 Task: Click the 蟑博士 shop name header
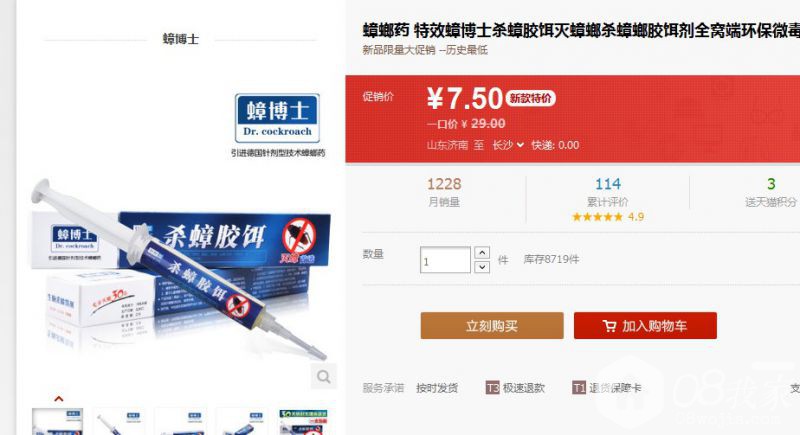pos(181,39)
